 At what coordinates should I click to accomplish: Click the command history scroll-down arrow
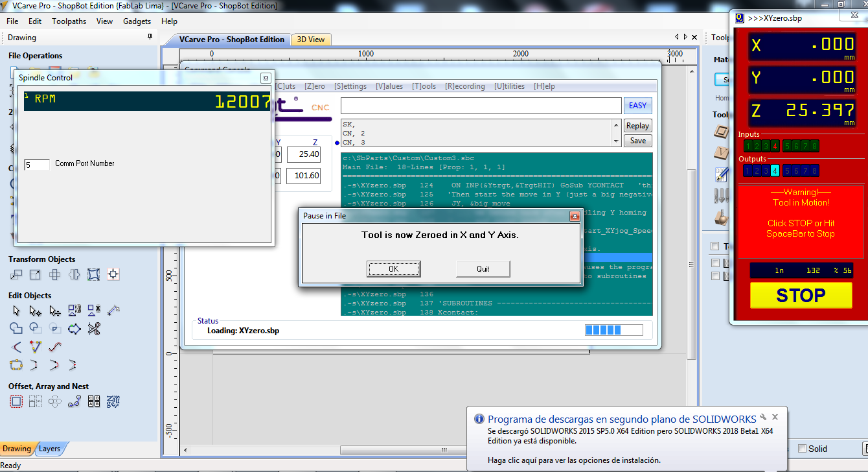coord(615,141)
